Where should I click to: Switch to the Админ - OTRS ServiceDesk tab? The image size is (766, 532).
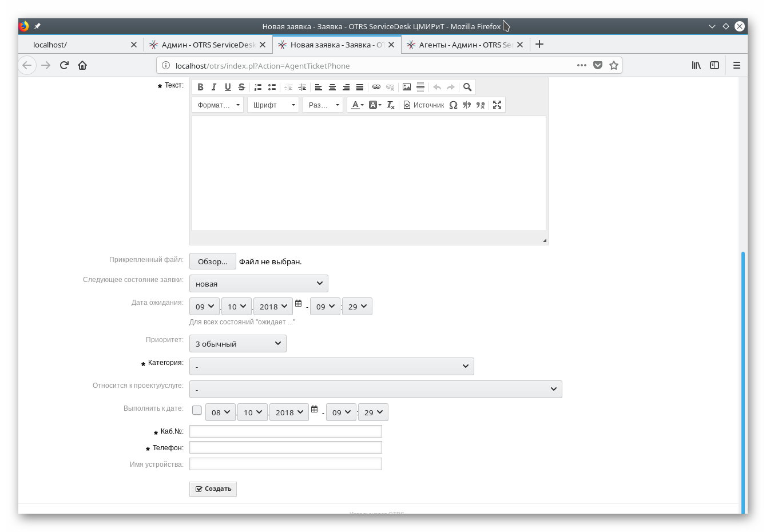coord(208,45)
